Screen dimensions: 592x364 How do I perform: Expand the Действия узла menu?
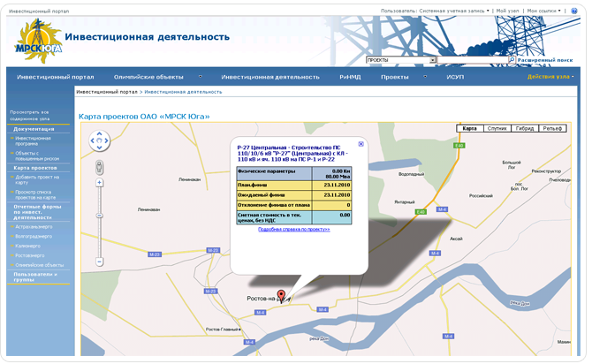(x=550, y=77)
